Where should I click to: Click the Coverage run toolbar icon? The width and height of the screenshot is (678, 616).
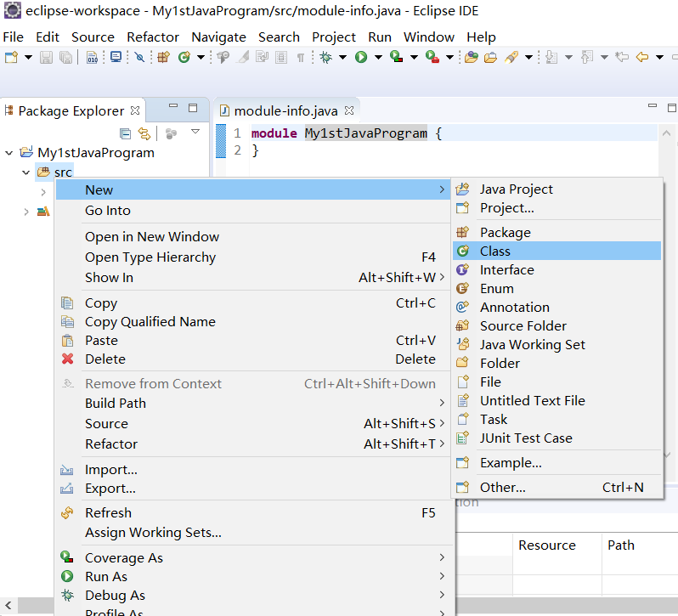[x=397, y=57]
